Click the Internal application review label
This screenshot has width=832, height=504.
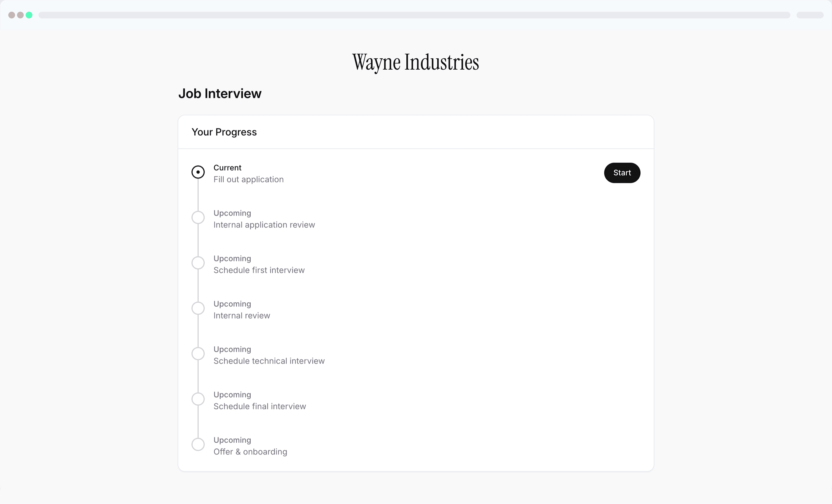click(x=264, y=224)
